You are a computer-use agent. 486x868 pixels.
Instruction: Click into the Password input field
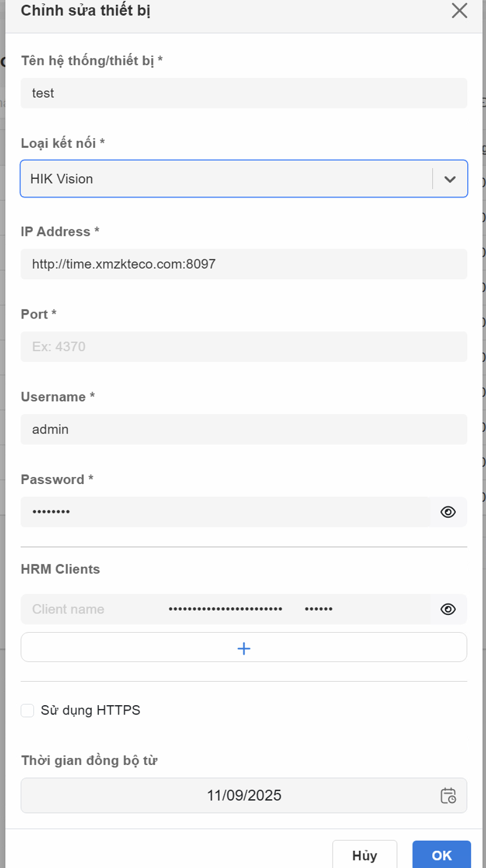pos(225,512)
